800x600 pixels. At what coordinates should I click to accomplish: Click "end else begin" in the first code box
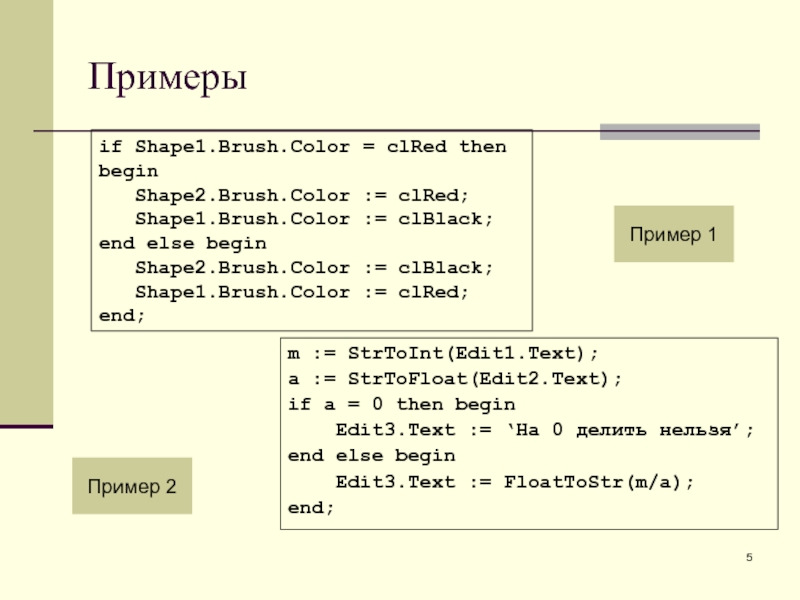[x=182, y=243]
